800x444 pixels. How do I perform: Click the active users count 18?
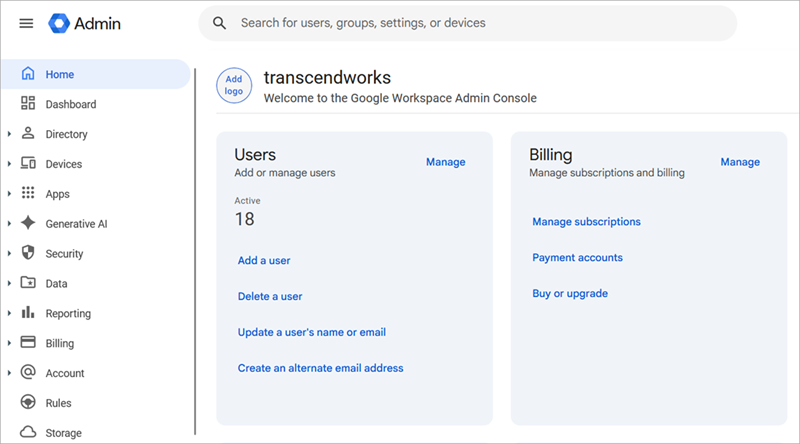tap(244, 219)
